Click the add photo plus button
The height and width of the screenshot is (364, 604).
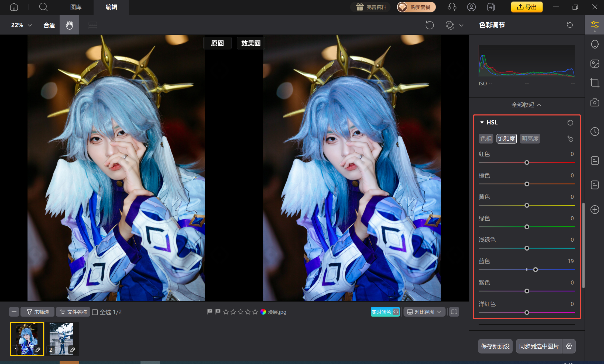[x=14, y=312]
